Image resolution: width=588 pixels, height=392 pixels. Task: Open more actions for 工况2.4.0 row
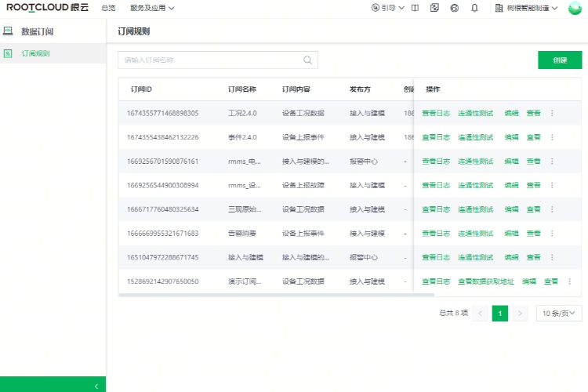[552, 113]
